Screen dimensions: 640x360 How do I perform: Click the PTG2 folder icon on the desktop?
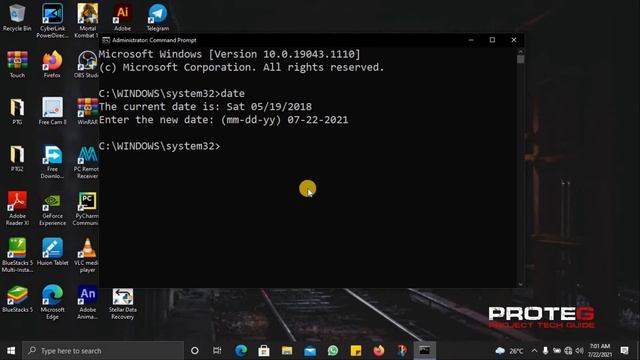(17, 158)
